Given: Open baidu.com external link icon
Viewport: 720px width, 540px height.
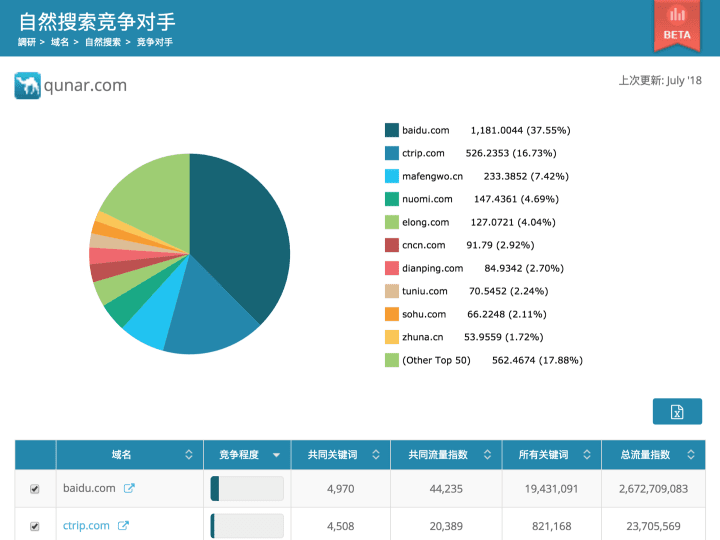Looking at the screenshot, I should click(128, 488).
